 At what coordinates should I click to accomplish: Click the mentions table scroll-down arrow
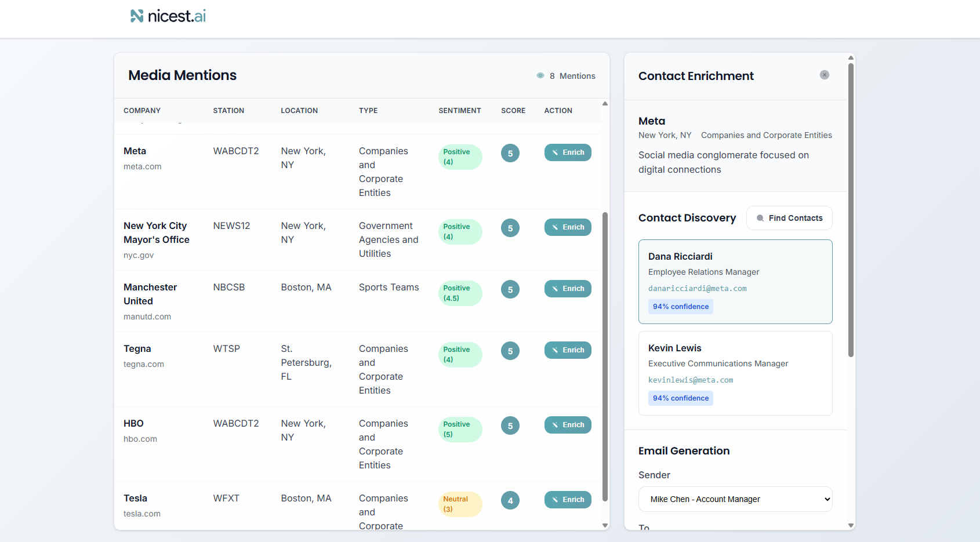point(605,526)
